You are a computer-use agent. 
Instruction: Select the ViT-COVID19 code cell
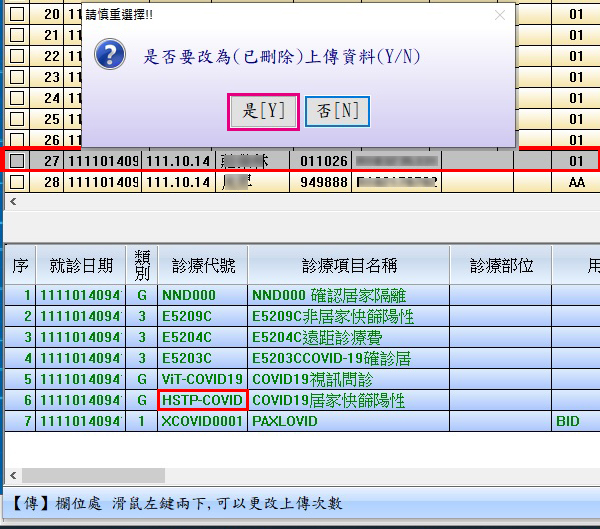[203, 379]
